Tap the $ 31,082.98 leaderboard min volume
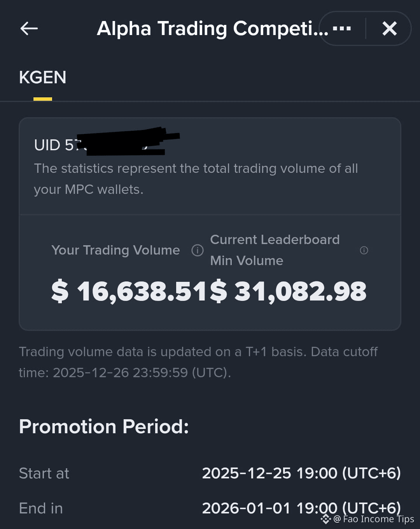Screen dimensions: 420x529 [288, 291]
